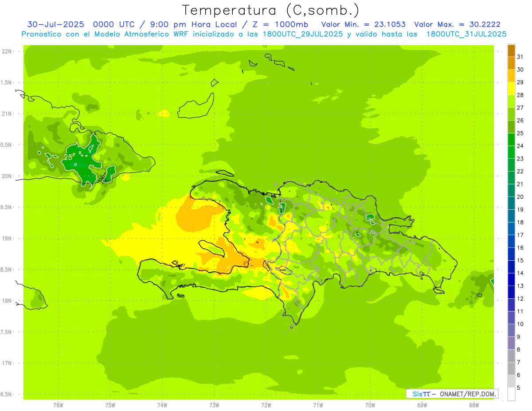Click the 'Valor Max. = 30.2222' value

tap(457, 24)
